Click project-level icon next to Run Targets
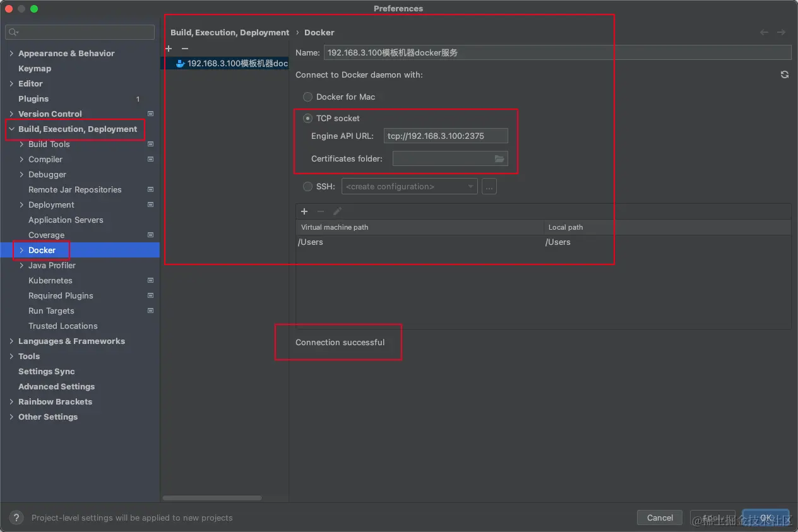Image resolution: width=798 pixels, height=532 pixels. click(x=150, y=310)
